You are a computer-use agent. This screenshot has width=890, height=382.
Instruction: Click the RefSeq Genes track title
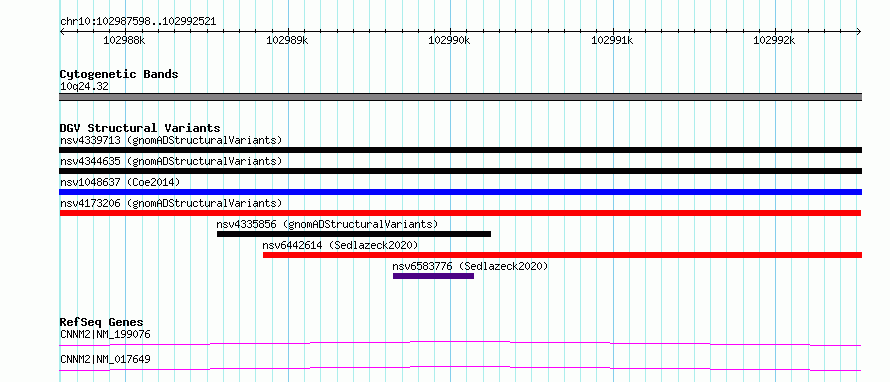[102, 322]
